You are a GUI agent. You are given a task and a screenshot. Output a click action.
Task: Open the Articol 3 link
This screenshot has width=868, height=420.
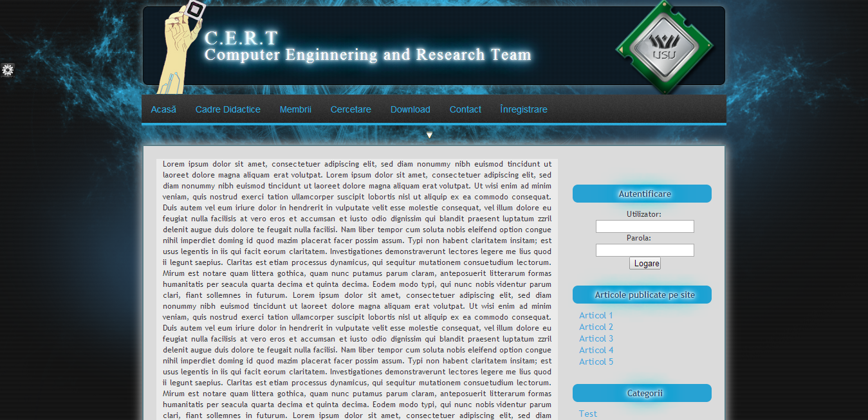pos(596,338)
